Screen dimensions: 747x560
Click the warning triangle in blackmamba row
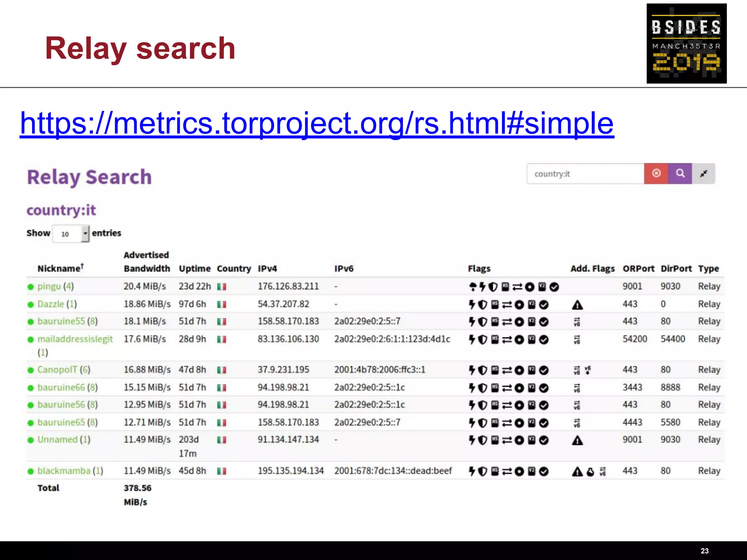(x=577, y=472)
